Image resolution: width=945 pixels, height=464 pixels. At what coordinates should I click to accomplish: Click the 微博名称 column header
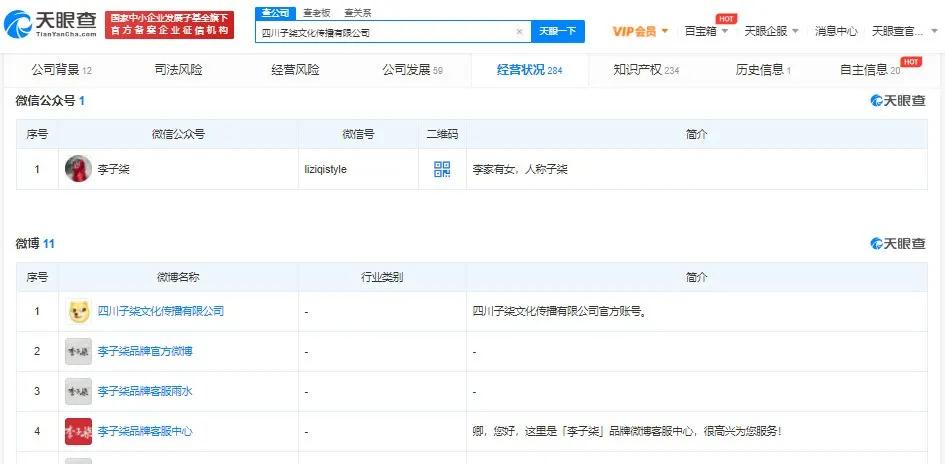[x=178, y=277]
